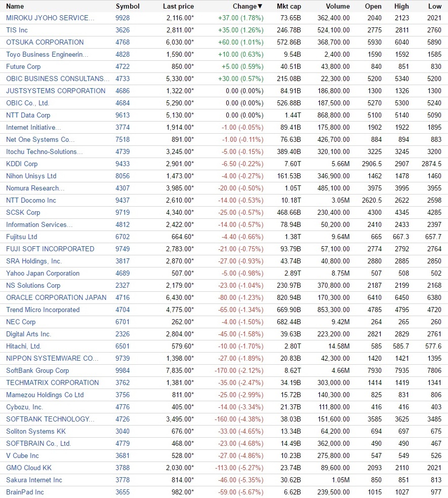
Task: Open OTSUKA CORPORATION link
Action: [x=45, y=42]
